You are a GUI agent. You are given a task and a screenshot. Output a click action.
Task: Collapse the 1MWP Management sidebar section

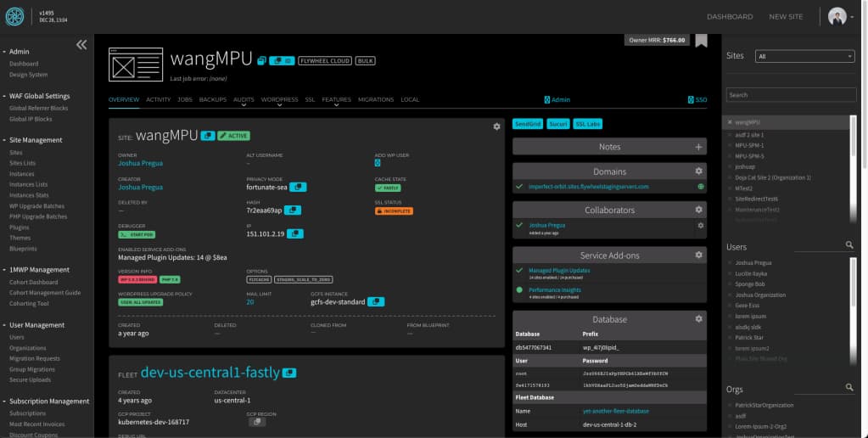pos(4,270)
